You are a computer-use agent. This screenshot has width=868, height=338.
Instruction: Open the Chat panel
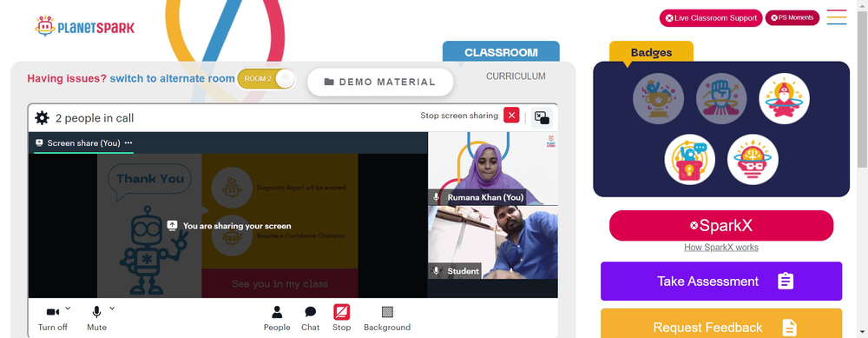(311, 319)
